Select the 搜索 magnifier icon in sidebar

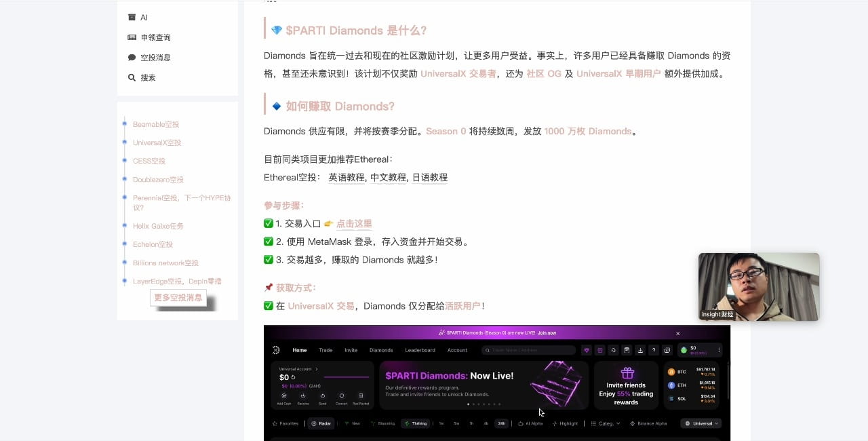(x=132, y=77)
